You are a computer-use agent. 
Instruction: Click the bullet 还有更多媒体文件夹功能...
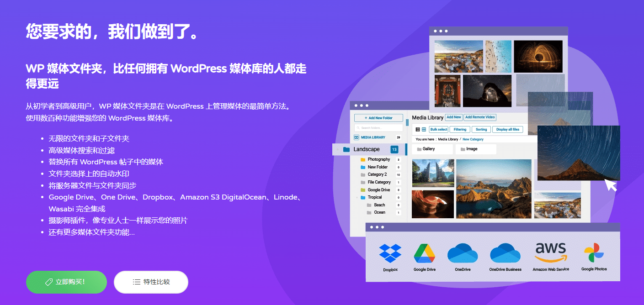click(x=91, y=232)
